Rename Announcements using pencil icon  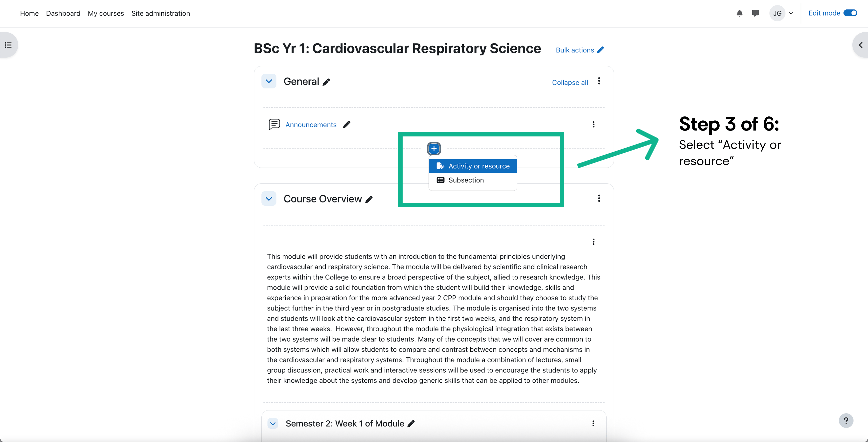pos(346,125)
